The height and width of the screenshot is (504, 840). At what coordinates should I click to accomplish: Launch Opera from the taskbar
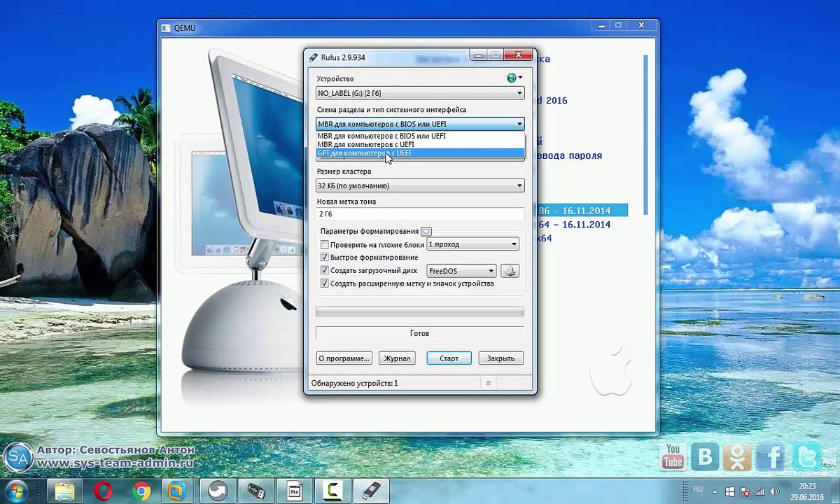[x=104, y=491]
